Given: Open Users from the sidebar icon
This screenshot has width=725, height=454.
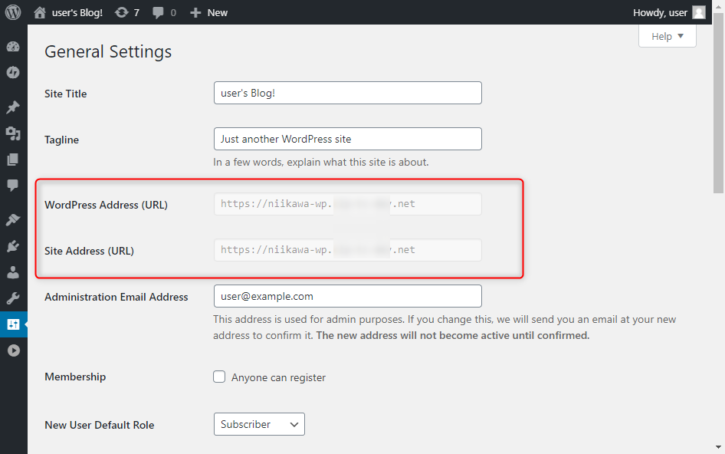Looking at the screenshot, I should tap(13, 272).
